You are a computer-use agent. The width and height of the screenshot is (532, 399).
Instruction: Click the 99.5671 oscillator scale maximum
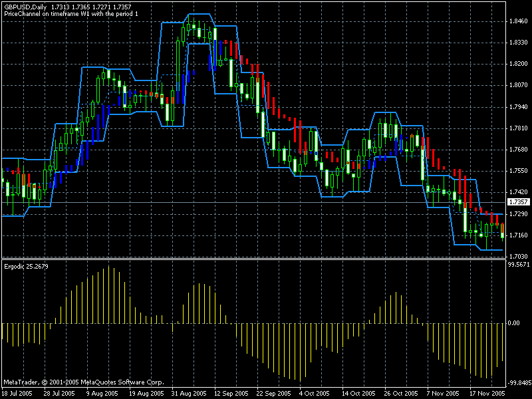coord(519,264)
